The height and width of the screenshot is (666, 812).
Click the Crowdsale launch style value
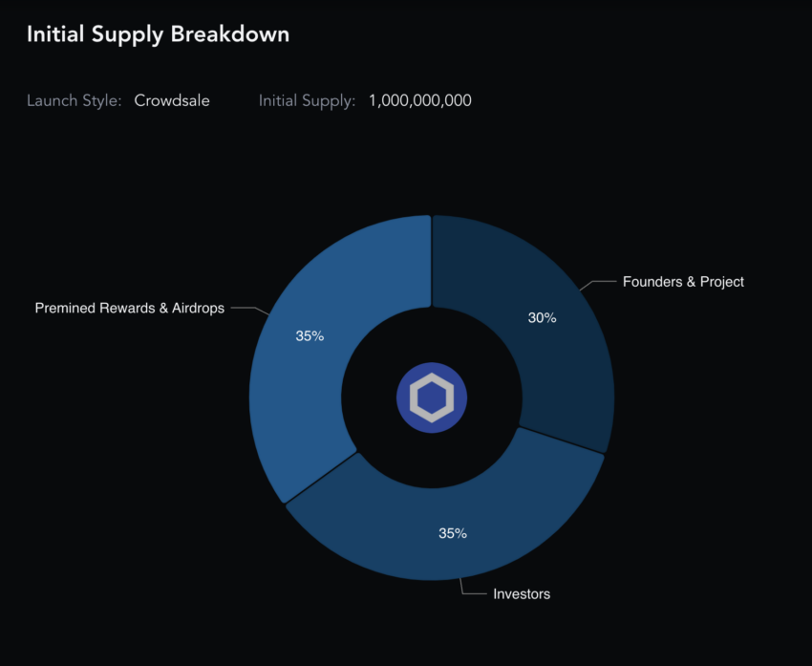click(172, 100)
